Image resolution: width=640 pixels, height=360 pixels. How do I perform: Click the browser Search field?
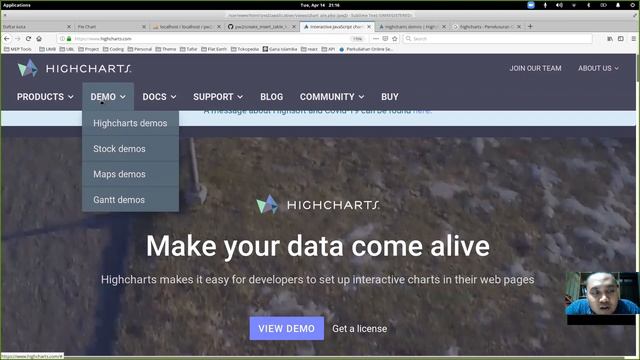497,38
